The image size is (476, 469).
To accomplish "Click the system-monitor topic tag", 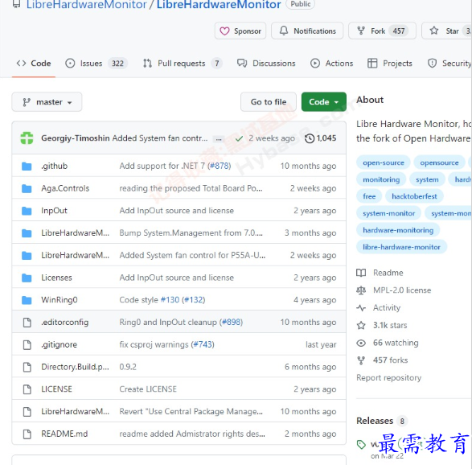I will [388, 213].
